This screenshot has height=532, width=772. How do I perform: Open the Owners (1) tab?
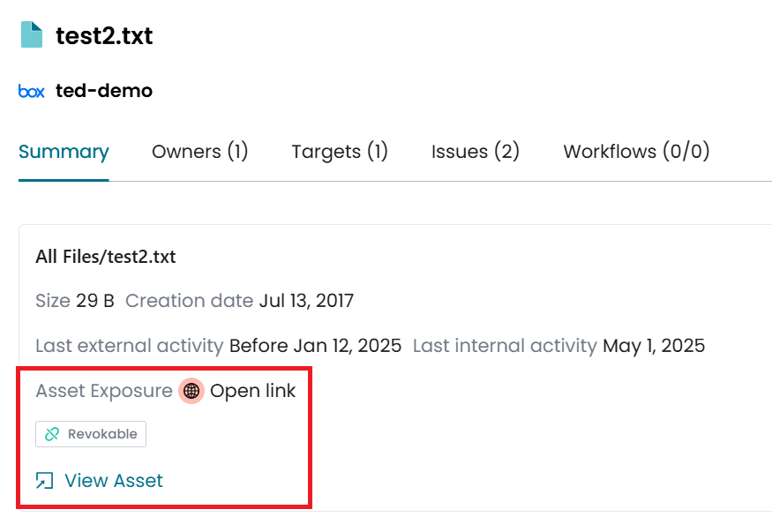click(200, 152)
